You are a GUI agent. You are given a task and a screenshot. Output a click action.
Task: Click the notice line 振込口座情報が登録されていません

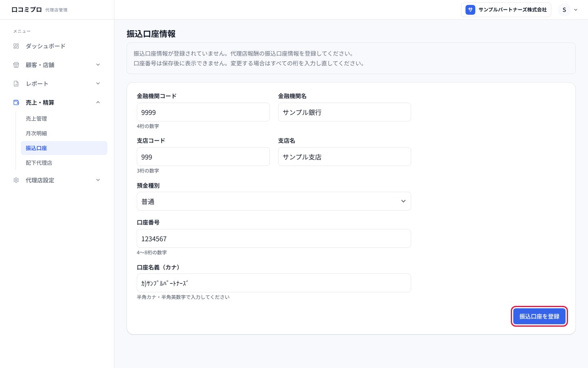coord(244,54)
